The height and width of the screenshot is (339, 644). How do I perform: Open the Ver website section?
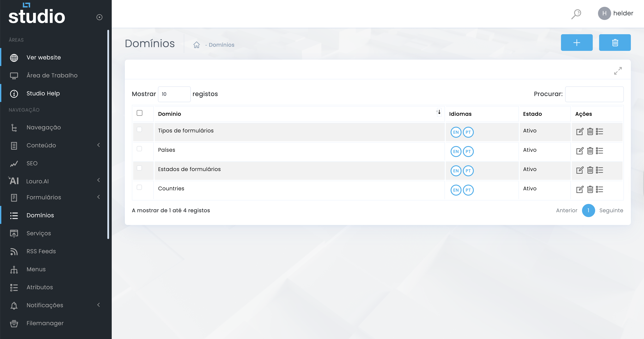44,57
